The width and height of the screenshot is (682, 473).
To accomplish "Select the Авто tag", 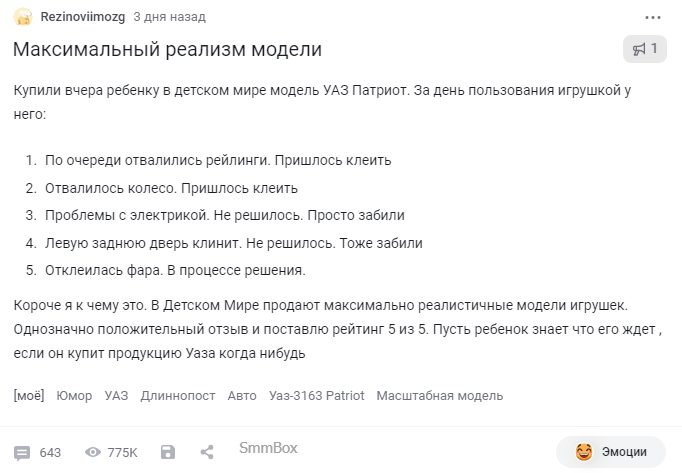I will (x=242, y=396).
